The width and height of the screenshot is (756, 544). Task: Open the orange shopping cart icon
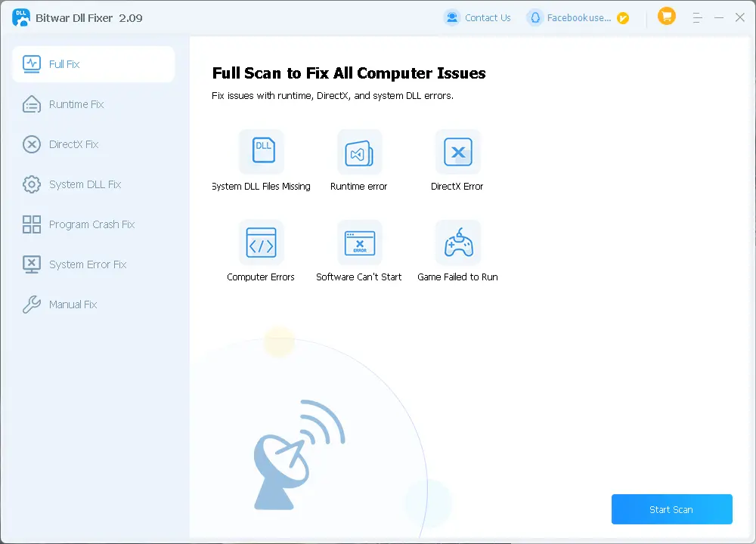click(x=666, y=16)
